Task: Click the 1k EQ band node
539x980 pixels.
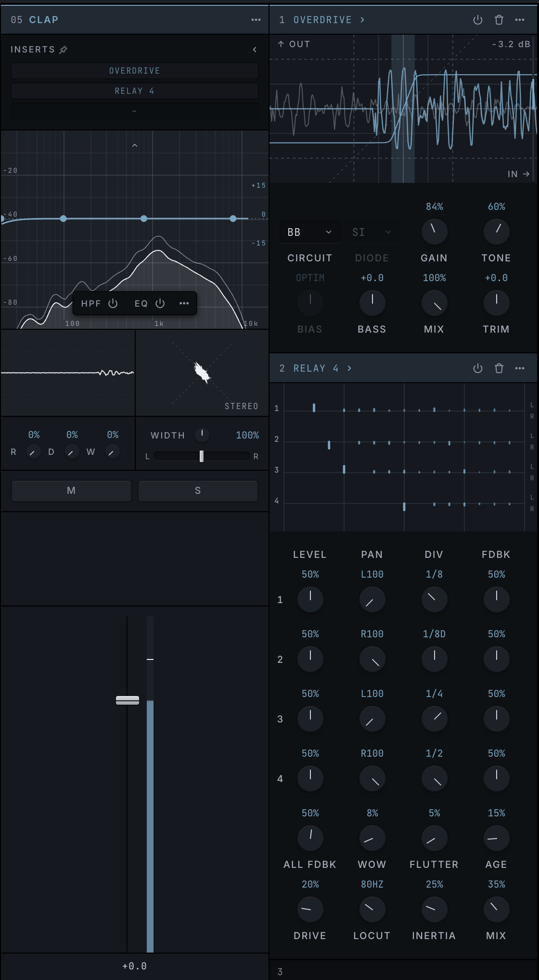Action: (144, 219)
